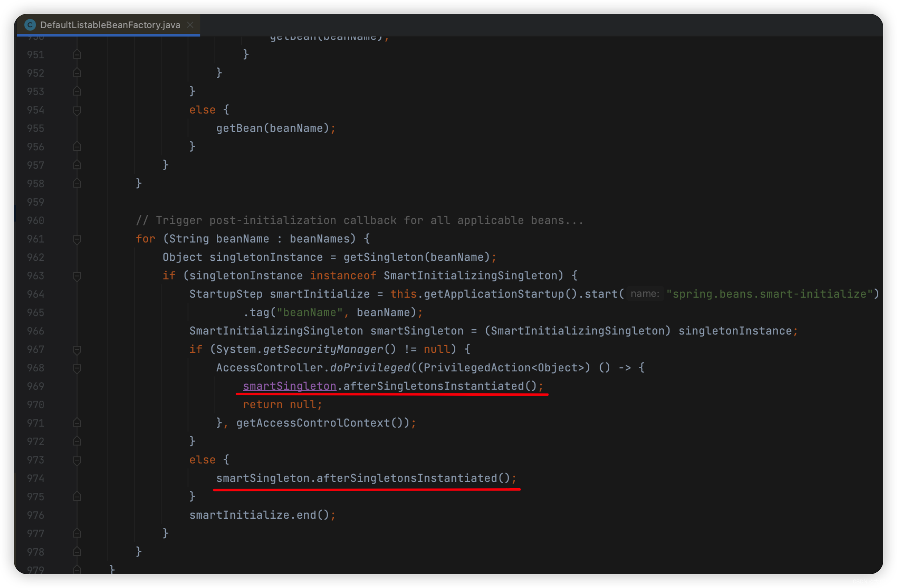Select the DefaultListableBeanFactory.java tab
Viewport: 897px width, 588px height.
point(109,25)
